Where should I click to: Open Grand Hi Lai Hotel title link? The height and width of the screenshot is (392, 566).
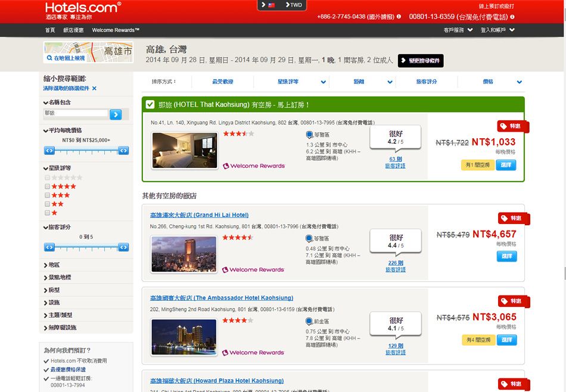click(199, 215)
